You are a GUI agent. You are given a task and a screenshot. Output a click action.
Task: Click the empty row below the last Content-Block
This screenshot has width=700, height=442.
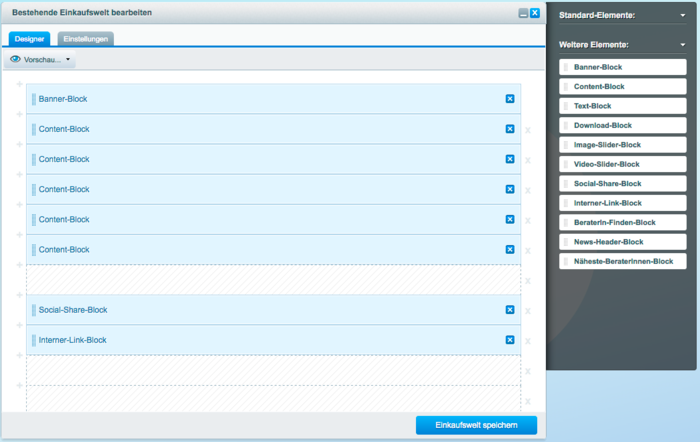coord(273,280)
